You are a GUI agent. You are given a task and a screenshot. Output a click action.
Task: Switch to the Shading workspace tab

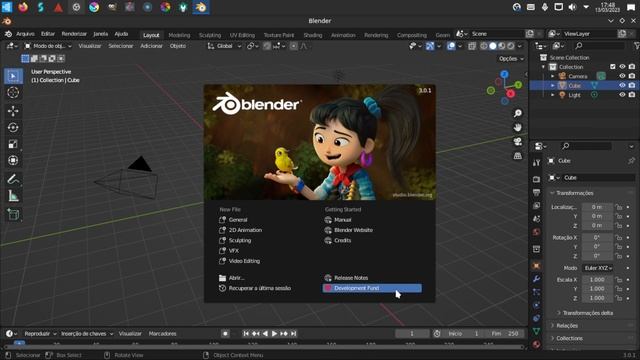coord(313,35)
